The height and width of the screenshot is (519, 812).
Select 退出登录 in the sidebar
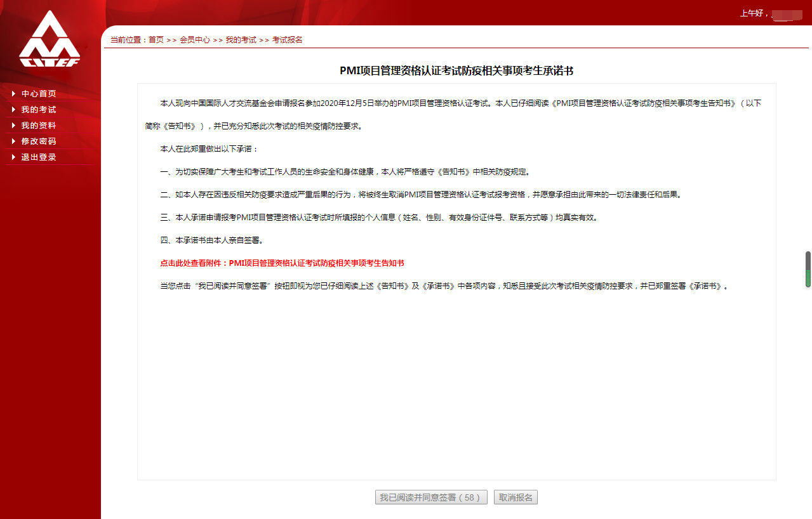39,157
